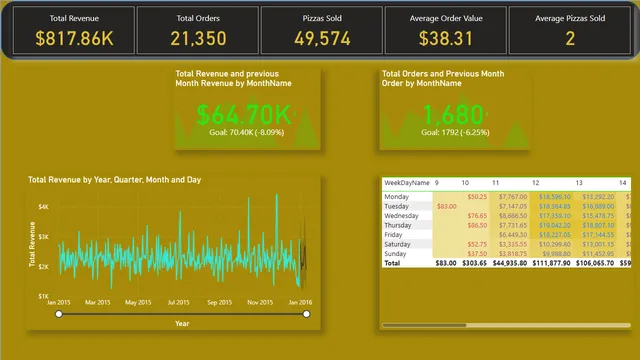Screen dimensions: 640x360
Task: Select the Friday row label
Action: click(x=393, y=235)
